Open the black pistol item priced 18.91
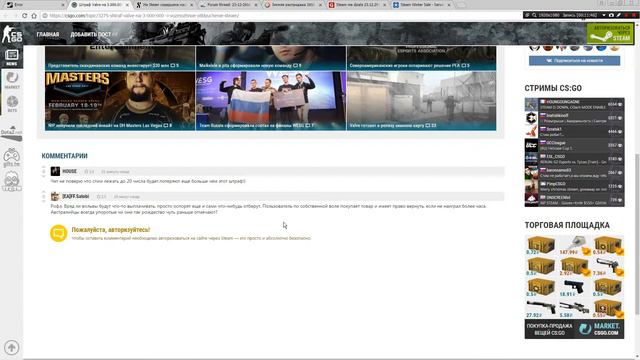 click(x=574, y=287)
